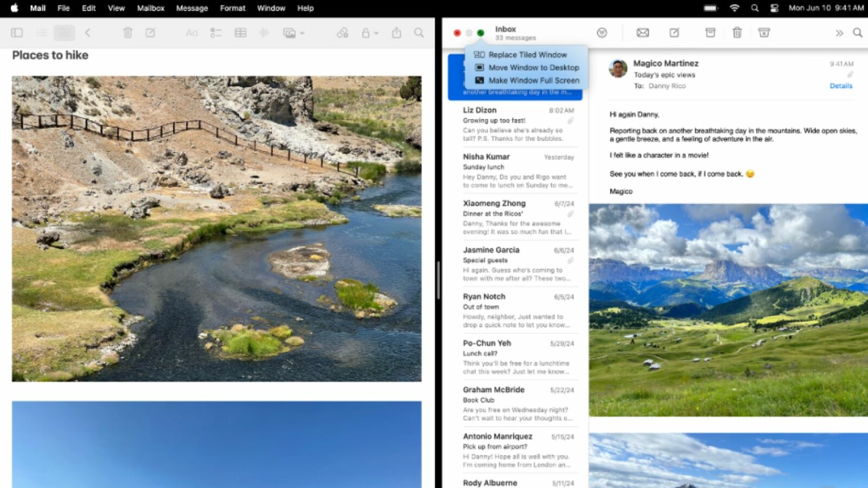Open the Aa text format options
The width and height of the screenshot is (868, 488).
tap(192, 33)
